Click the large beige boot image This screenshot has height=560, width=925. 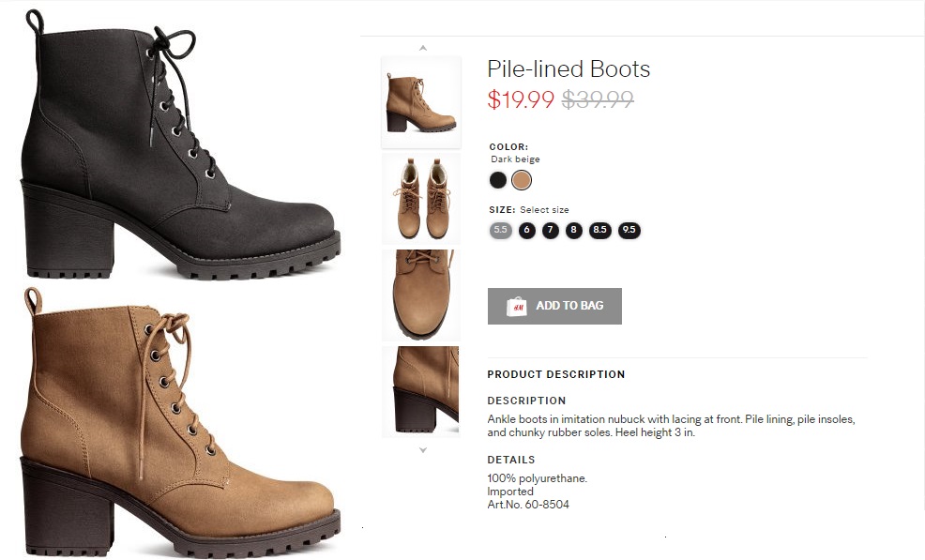[178, 422]
